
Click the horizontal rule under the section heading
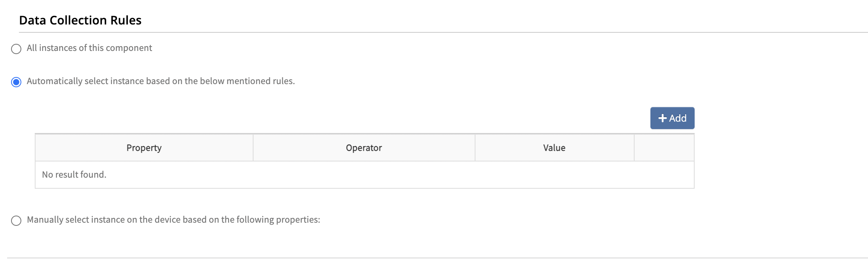click(434, 32)
